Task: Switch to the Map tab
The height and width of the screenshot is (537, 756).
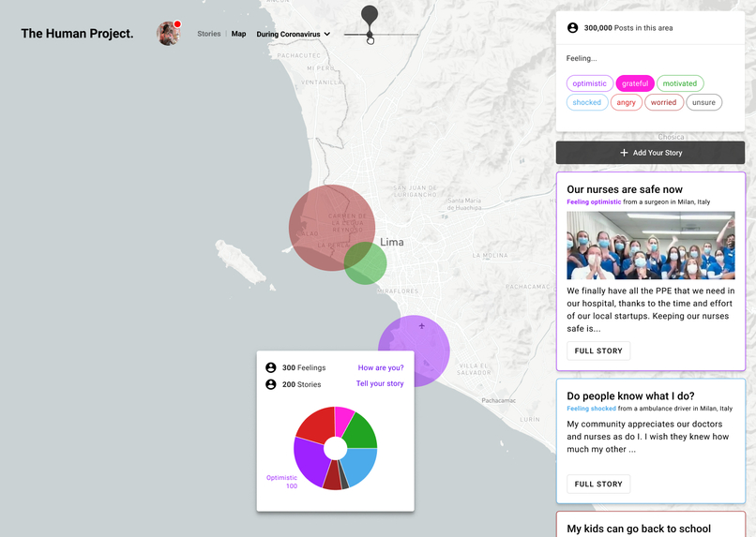Action: click(x=238, y=34)
